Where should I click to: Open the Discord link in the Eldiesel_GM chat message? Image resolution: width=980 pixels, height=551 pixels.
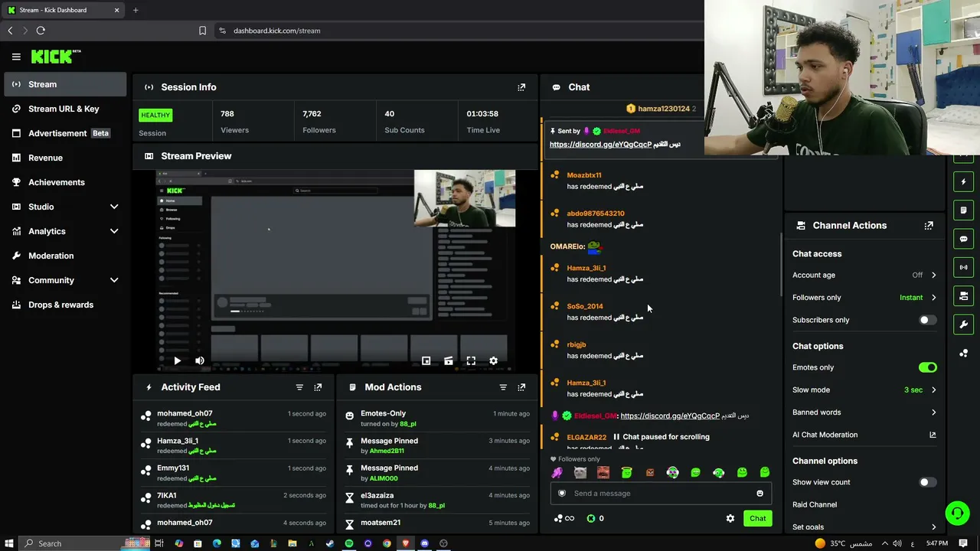click(x=670, y=416)
